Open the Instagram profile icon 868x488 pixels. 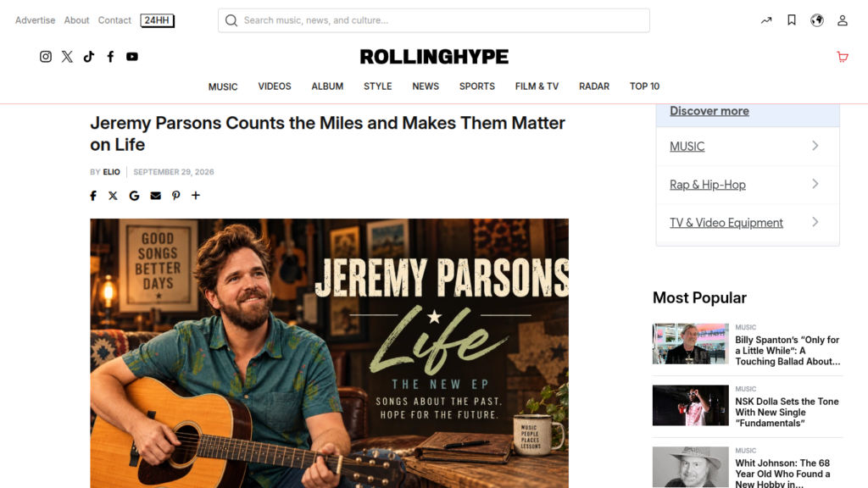tap(46, 57)
